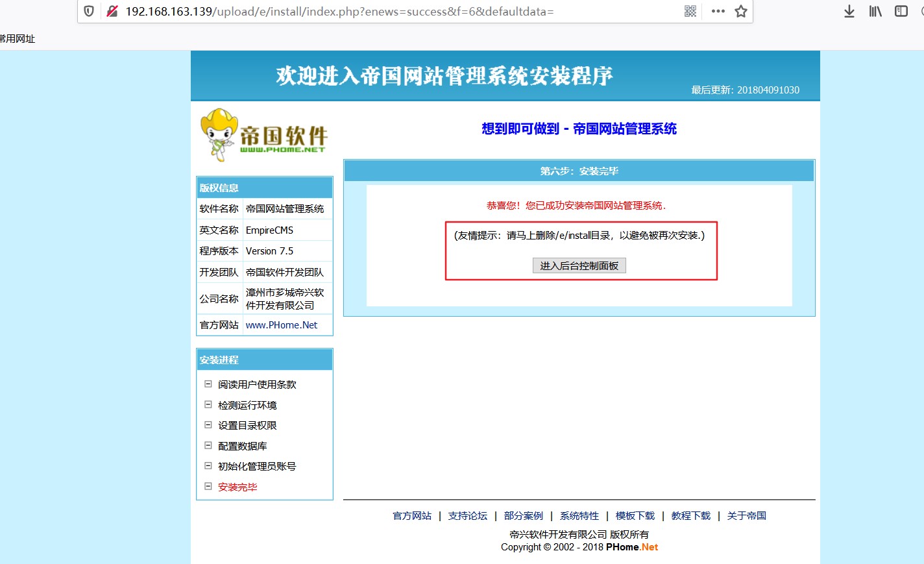Click the 欢迎进入帝国网站管理系统安装程序 banner title
The height and width of the screenshot is (564, 924).
pyautogui.click(x=444, y=76)
